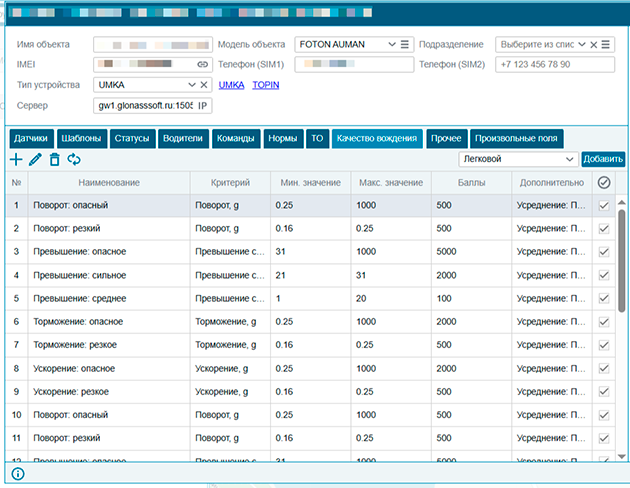Click the info icon at bottom left
This screenshot has width=630, height=488.
coord(17,474)
